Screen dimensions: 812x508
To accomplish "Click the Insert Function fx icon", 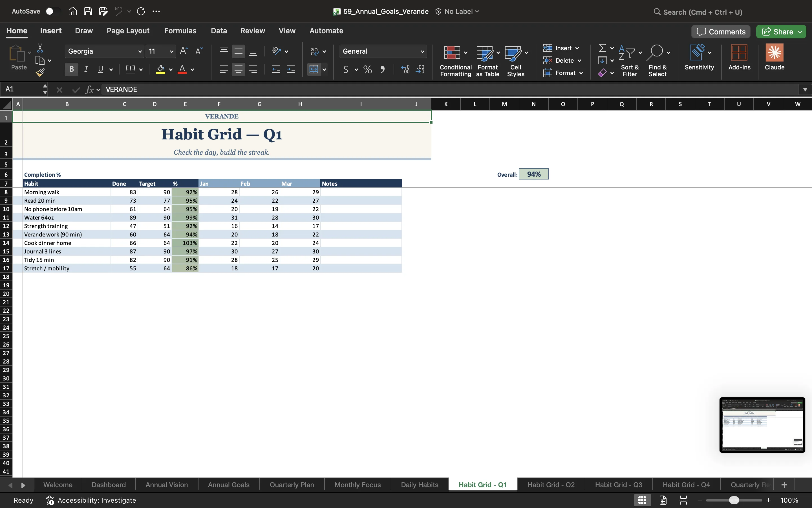I will [89, 89].
